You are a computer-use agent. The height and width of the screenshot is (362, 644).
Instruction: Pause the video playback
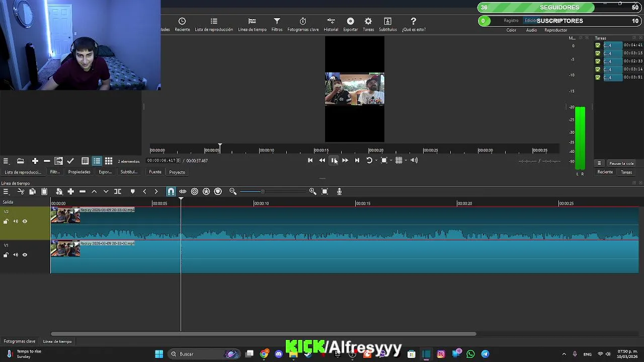click(x=334, y=160)
